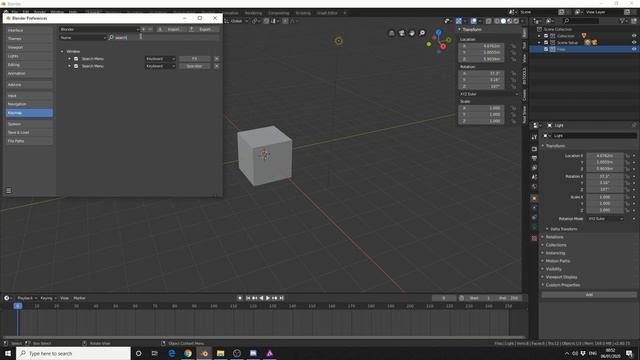Toggle X-ray in viewport header
Screen dimensions: 640x360
pyautogui.click(x=488, y=21)
